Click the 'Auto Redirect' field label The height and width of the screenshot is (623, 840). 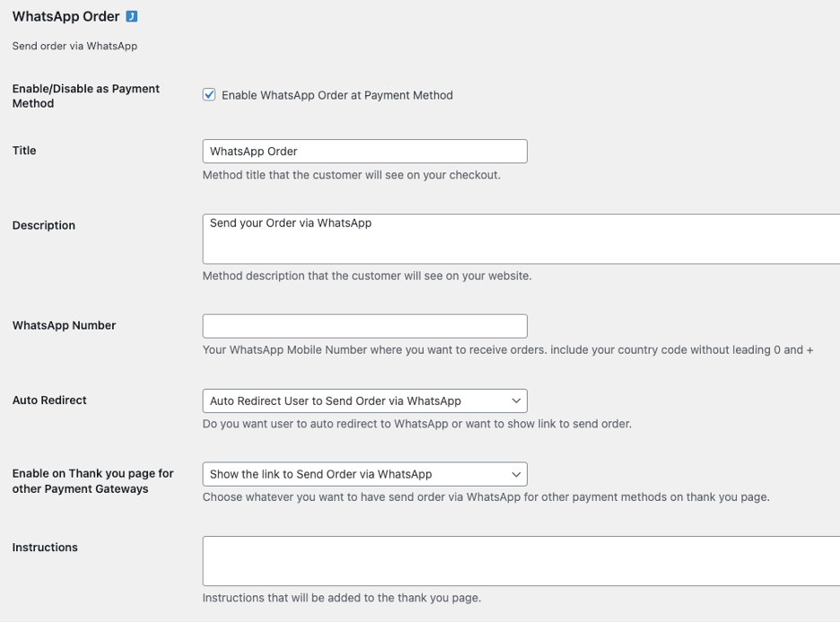coord(49,400)
